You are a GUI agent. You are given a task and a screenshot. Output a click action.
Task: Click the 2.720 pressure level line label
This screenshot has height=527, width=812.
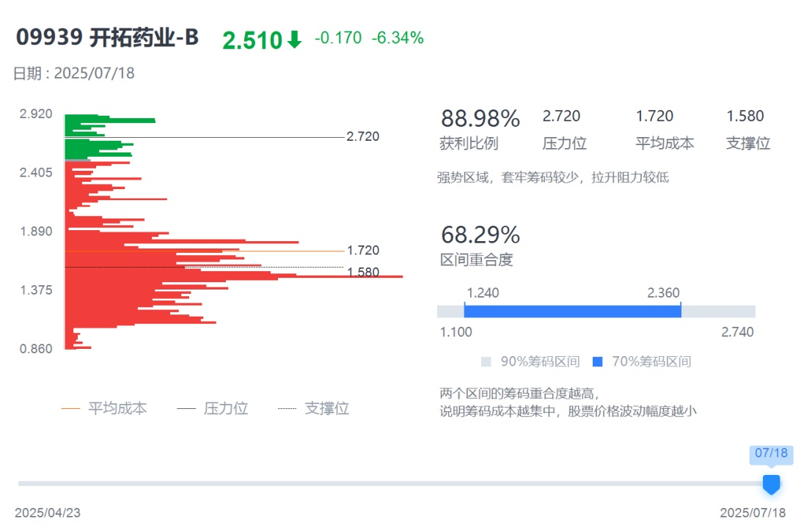click(x=362, y=136)
